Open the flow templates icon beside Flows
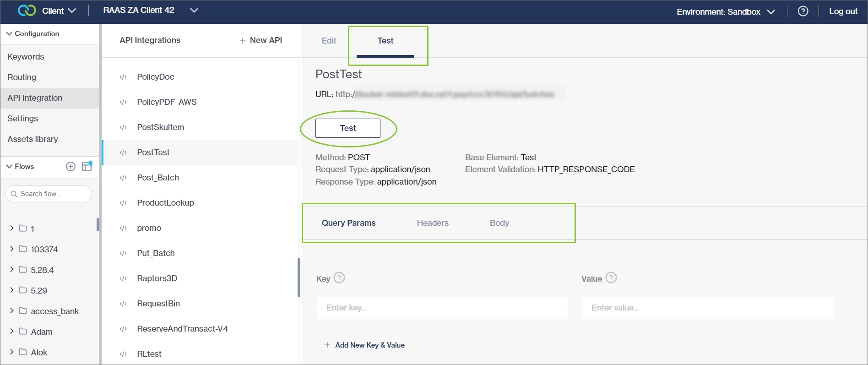868x365 pixels. click(87, 166)
